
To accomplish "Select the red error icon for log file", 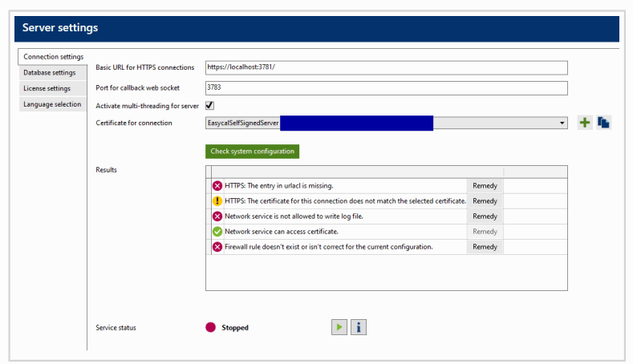I will tap(217, 216).
